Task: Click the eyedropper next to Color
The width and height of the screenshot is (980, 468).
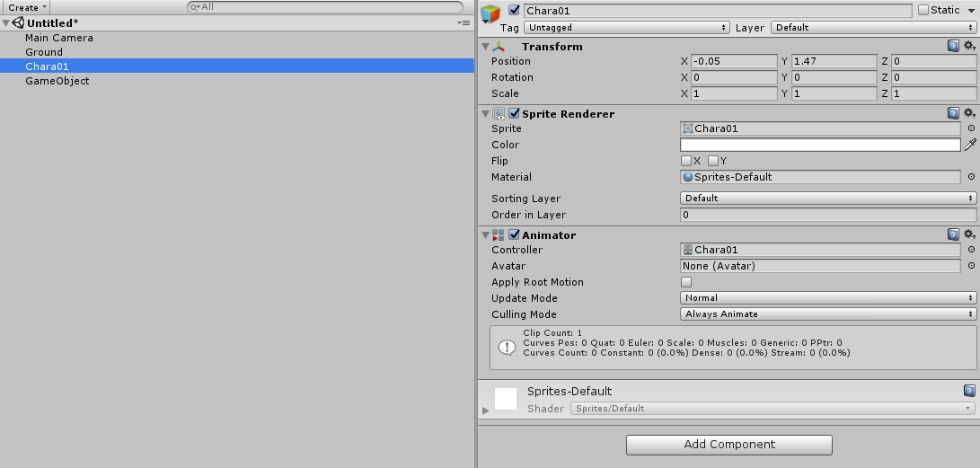Action: tap(970, 145)
